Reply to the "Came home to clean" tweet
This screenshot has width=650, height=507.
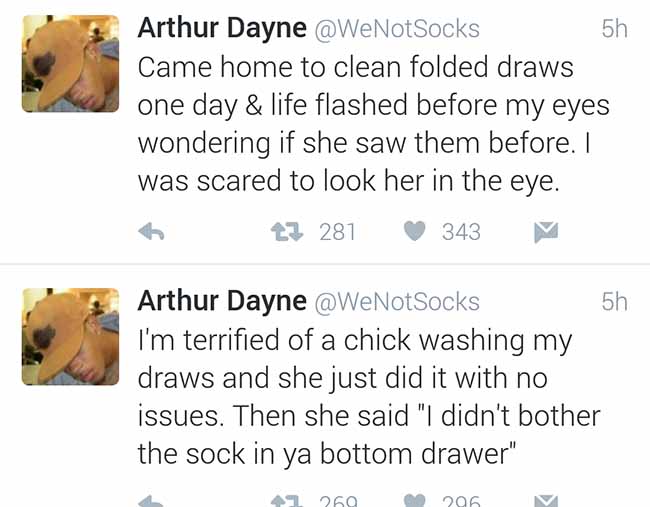[151, 232]
